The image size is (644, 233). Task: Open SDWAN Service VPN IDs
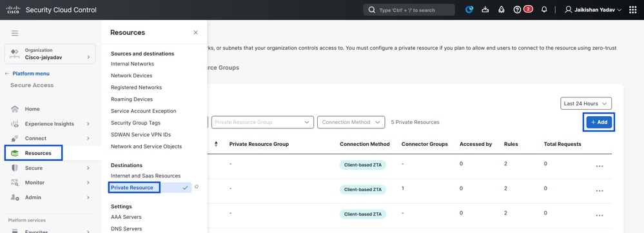(x=141, y=134)
